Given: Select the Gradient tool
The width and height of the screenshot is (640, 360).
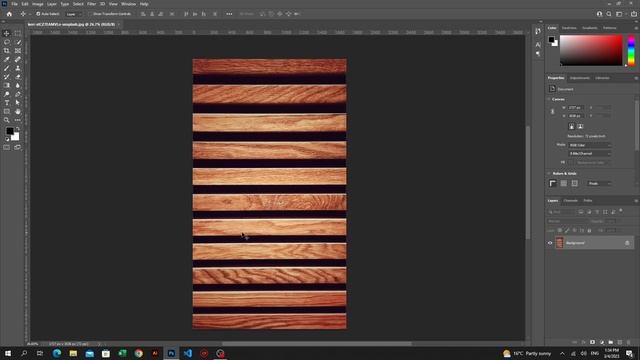Looking at the screenshot, I should (x=7, y=85).
